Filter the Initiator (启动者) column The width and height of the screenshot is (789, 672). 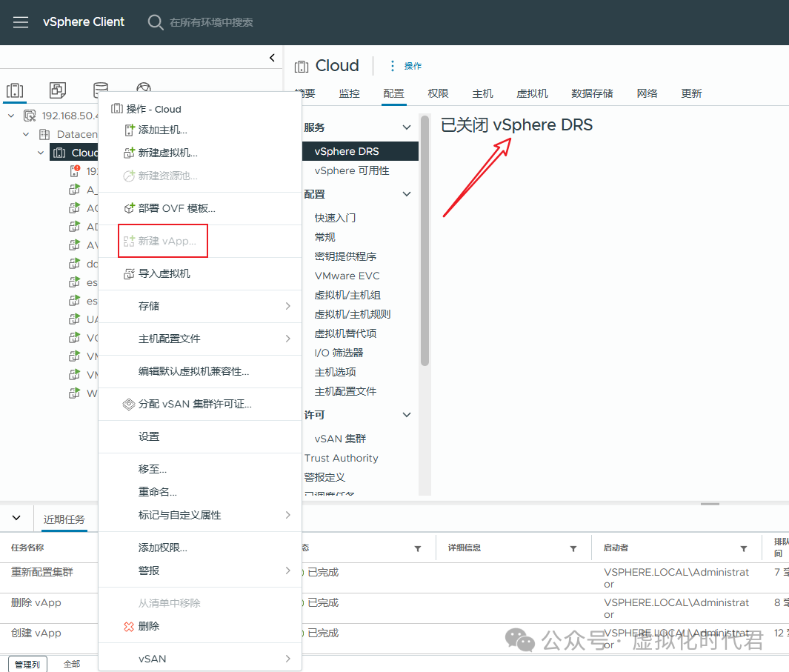[x=744, y=549]
